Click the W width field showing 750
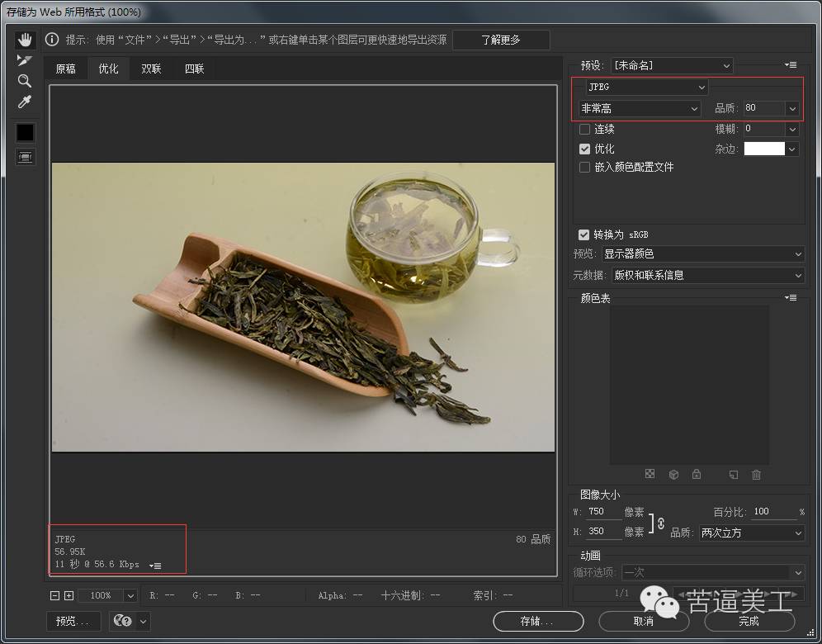Screen dimensions: 822x644 tap(603, 512)
